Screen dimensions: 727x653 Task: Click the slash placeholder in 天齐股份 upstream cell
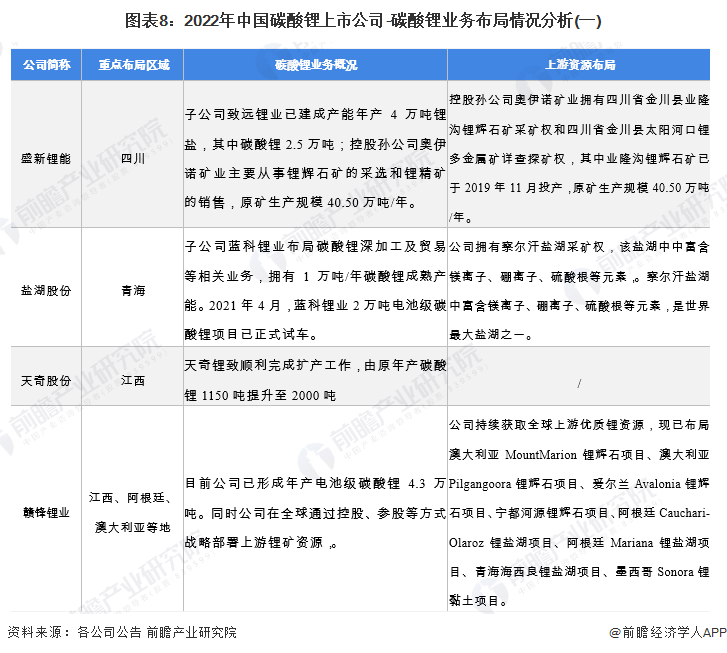(579, 384)
